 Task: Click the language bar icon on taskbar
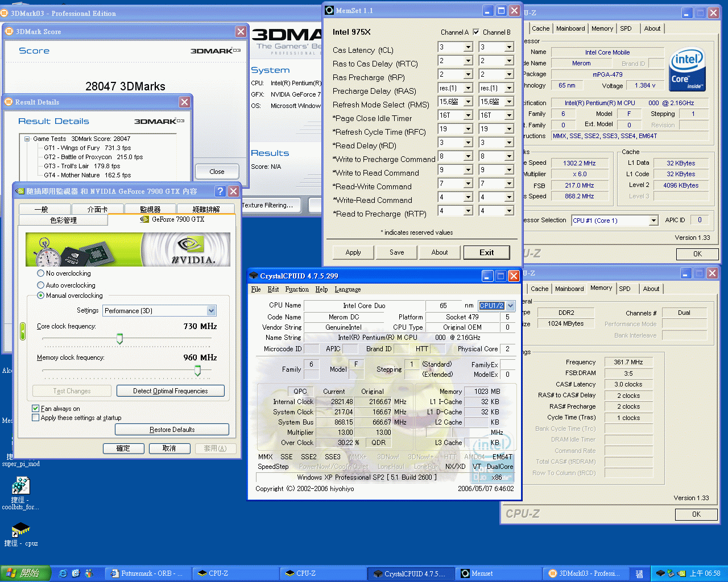point(639,573)
